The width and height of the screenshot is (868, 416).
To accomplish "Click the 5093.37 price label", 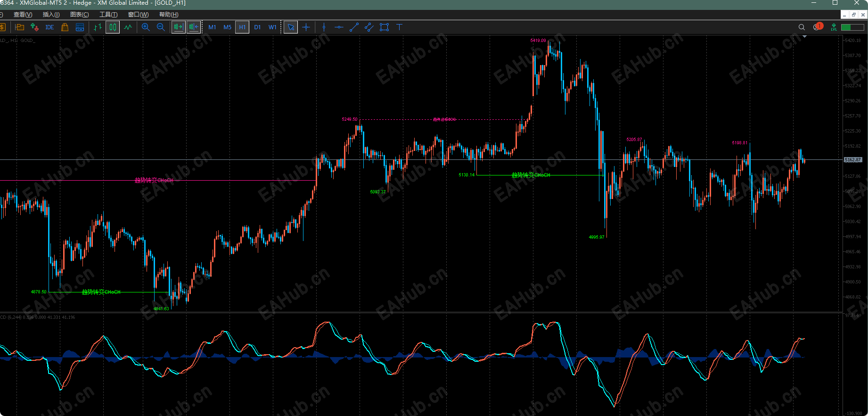I will pyautogui.click(x=378, y=192).
